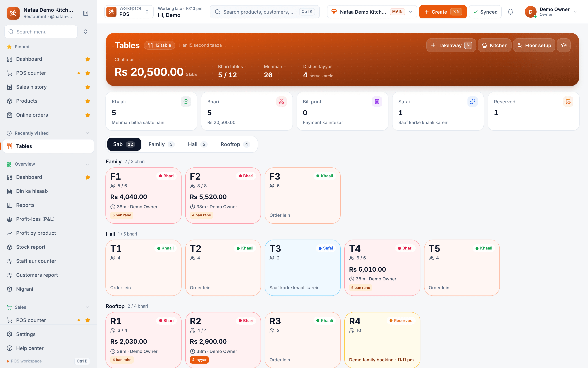Click the Reserved calendar icon
588x368 pixels.
pyautogui.click(x=568, y=102)
